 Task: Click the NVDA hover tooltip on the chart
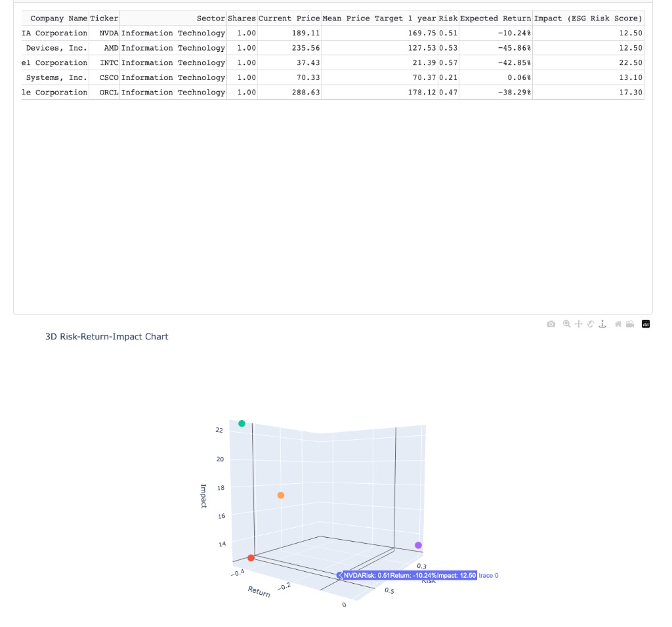tap(407, 575)
